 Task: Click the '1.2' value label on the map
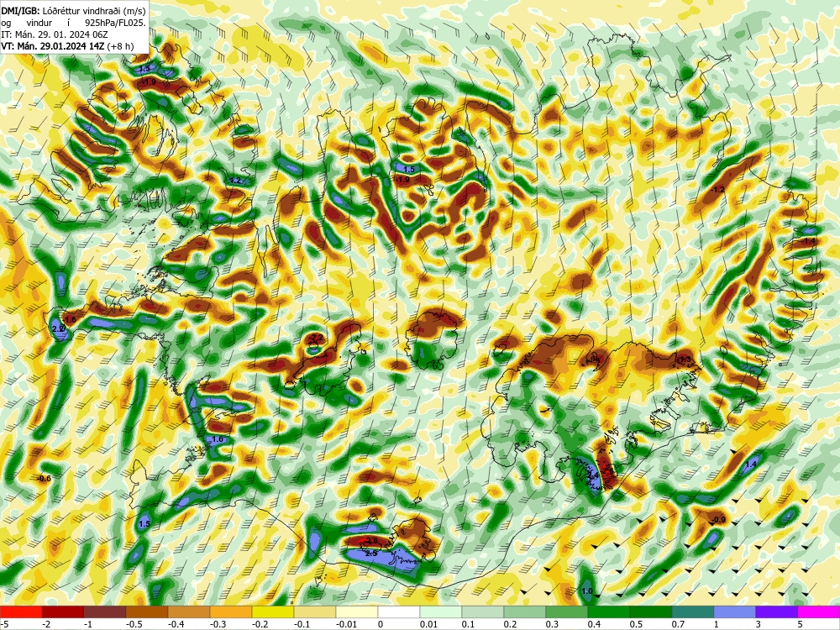pyautogui.click(x=235, y=181)
